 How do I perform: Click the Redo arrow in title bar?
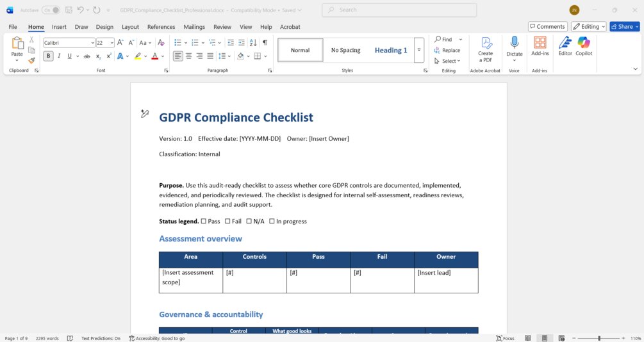pos(97,10)
